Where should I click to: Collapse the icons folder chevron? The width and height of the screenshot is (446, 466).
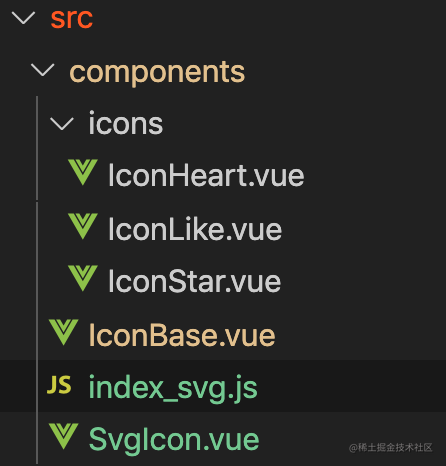[62, 124]
